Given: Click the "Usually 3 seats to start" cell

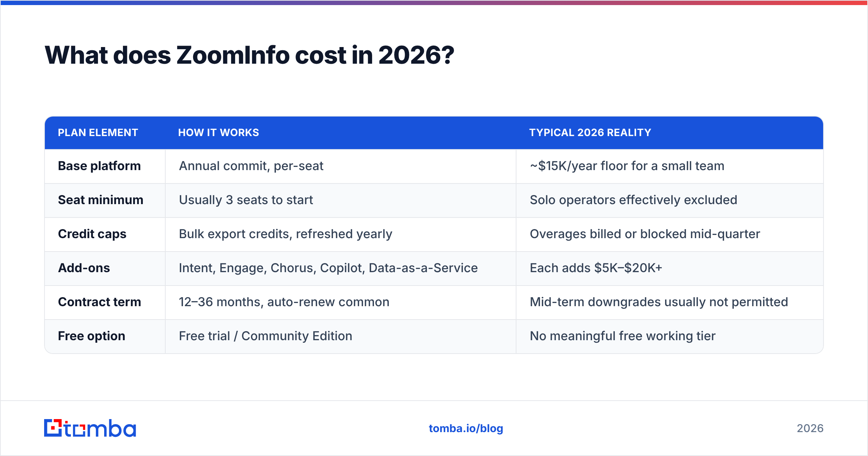Looking at the screenshot, I should (340, 200).
